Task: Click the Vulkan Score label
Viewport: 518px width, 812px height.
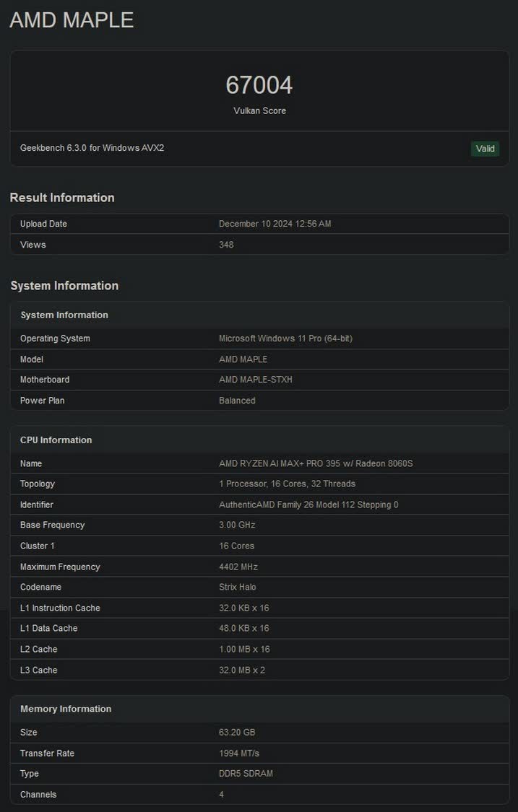Action: click(x=259, y=111)
